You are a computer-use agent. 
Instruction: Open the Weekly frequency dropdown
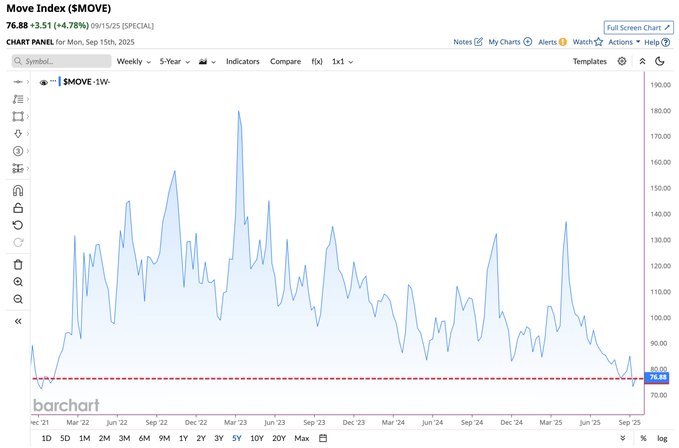[134, 61]
